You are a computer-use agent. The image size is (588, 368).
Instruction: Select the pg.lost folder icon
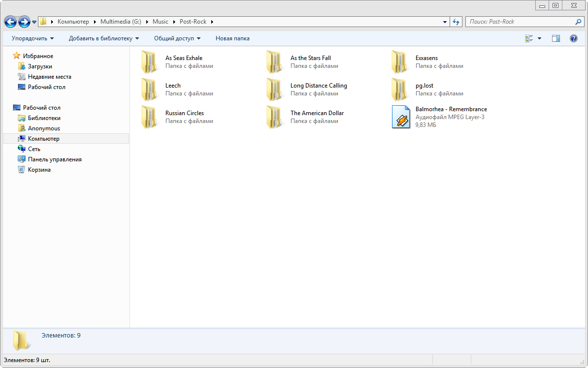pos(399,90)
